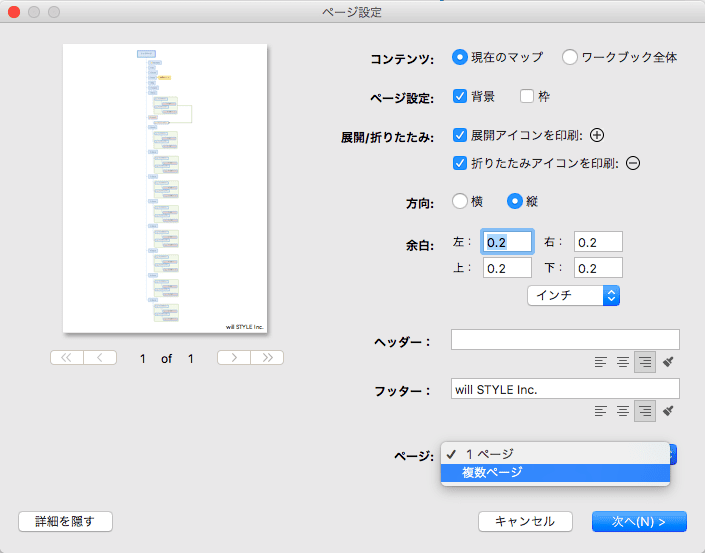Center-align the header text
The width and height of the screenshot is (705, 553).
coord(623,362)
